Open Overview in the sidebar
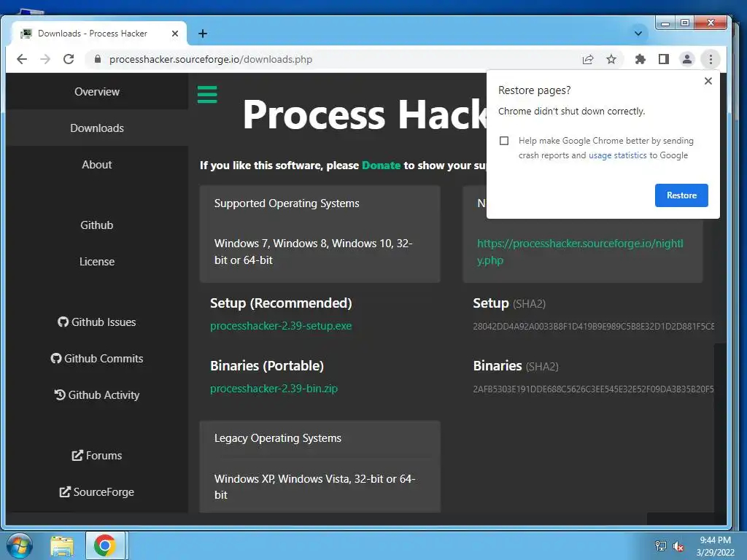Screen dimensions: 747x560 [x=97, y=91]
